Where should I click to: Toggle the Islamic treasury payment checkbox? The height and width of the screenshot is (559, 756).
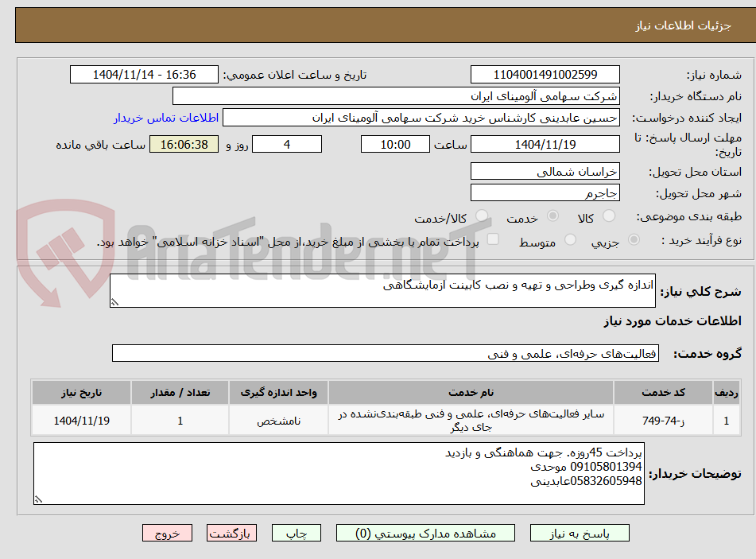point(493,239)
